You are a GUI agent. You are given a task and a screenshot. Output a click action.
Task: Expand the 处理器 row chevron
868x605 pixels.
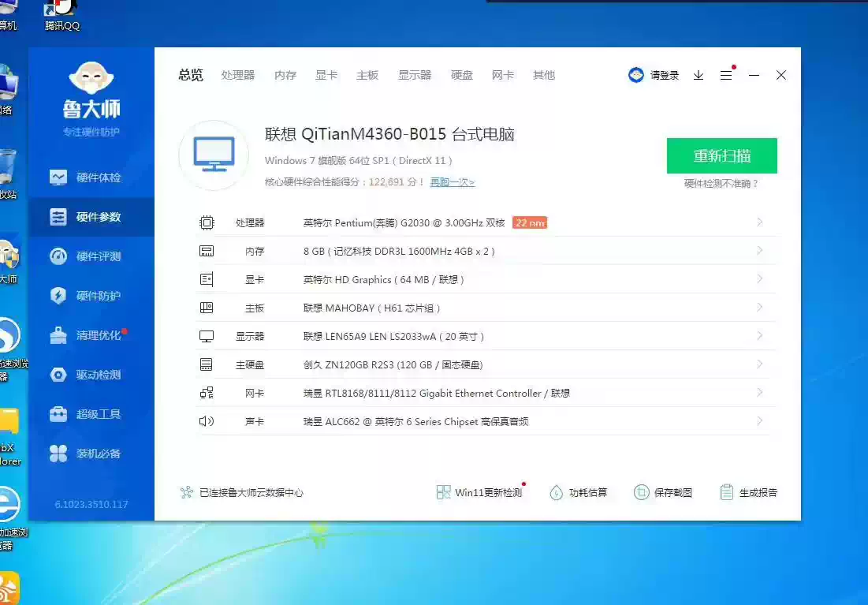click(760, 222)
